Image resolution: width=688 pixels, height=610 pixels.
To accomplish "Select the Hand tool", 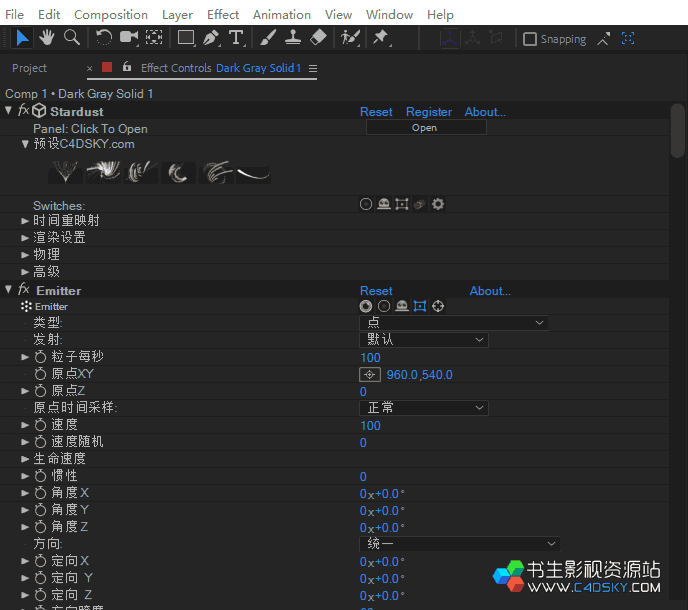I will pos(47,38).
